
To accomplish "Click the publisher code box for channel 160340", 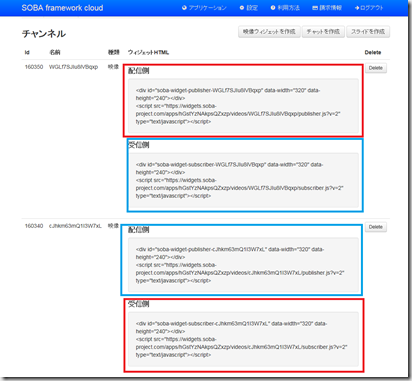I will point(243,265).
